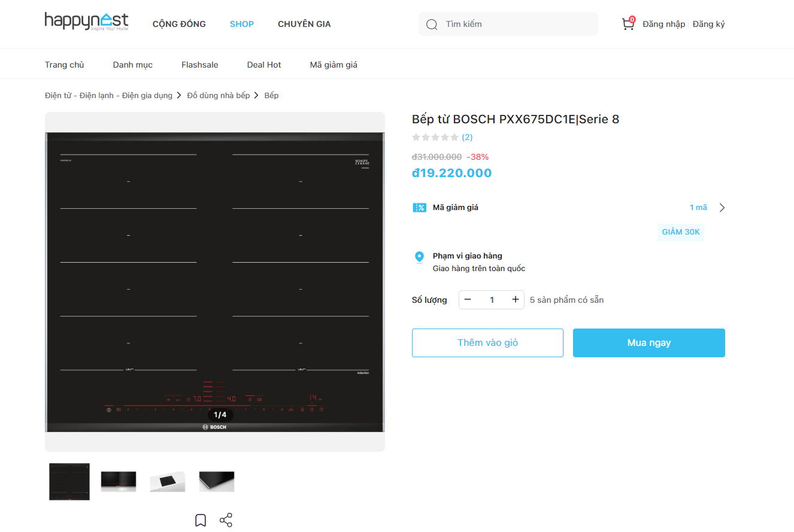This screenshot has height=532, width=794.
Task: Click the original price đ31.000.000
Action: click(x=437, y=157)
